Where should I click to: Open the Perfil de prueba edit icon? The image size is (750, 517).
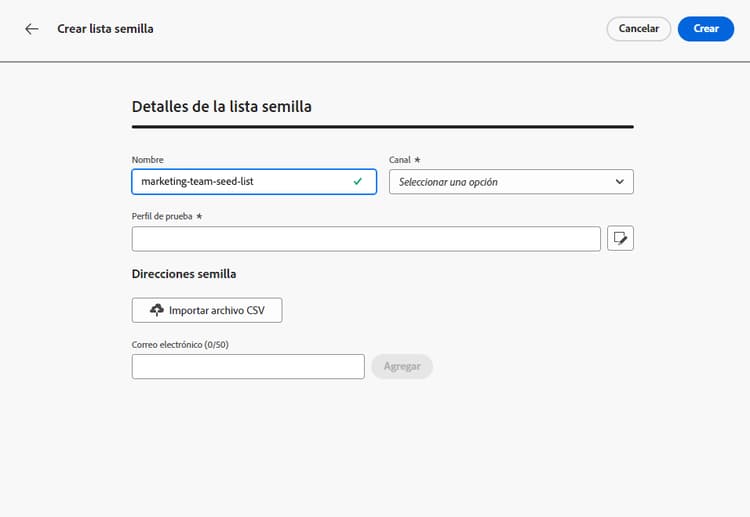(x=621, y=238)
